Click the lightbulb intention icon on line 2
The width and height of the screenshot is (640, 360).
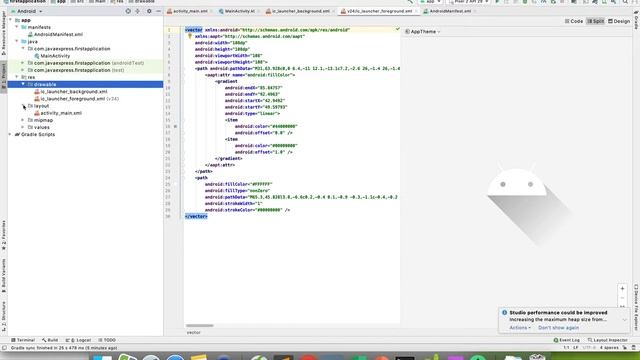[189, 36]
